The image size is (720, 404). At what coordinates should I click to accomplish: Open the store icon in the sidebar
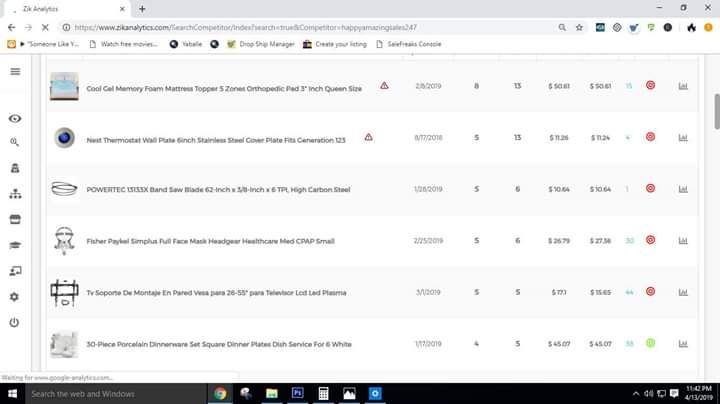(x=15, y=219)
